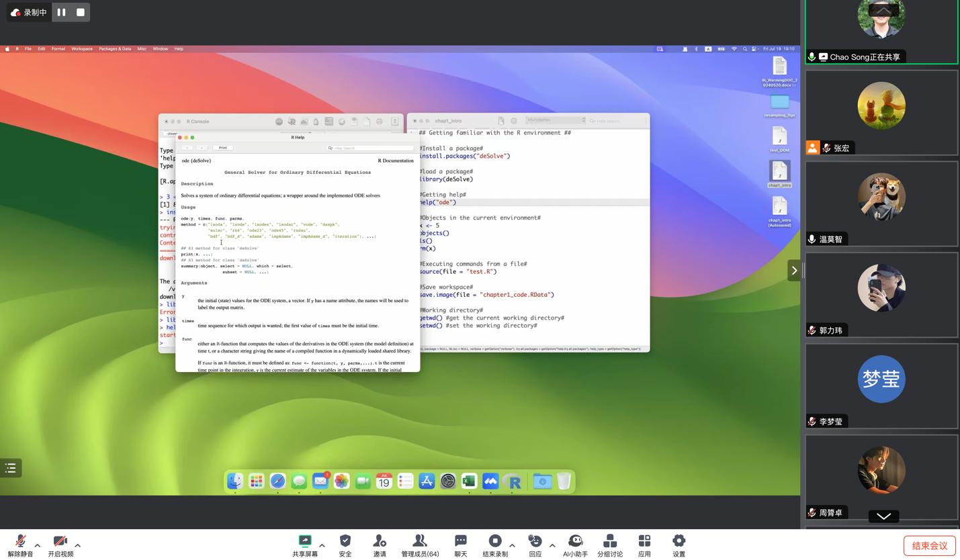Open the Window menu
Viewport: 960px width, 560px height.
(161, 49)
